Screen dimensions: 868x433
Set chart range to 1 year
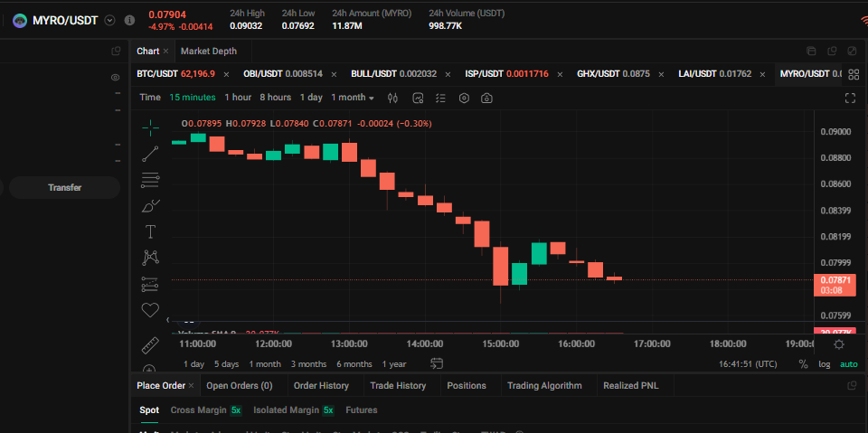tap(394, 364)
